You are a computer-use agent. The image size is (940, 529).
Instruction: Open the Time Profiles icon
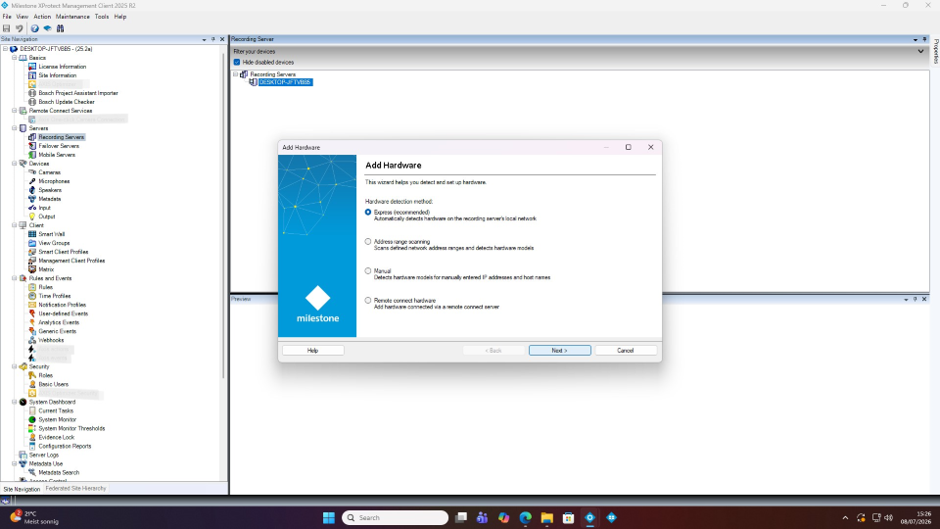pos(32,296)
